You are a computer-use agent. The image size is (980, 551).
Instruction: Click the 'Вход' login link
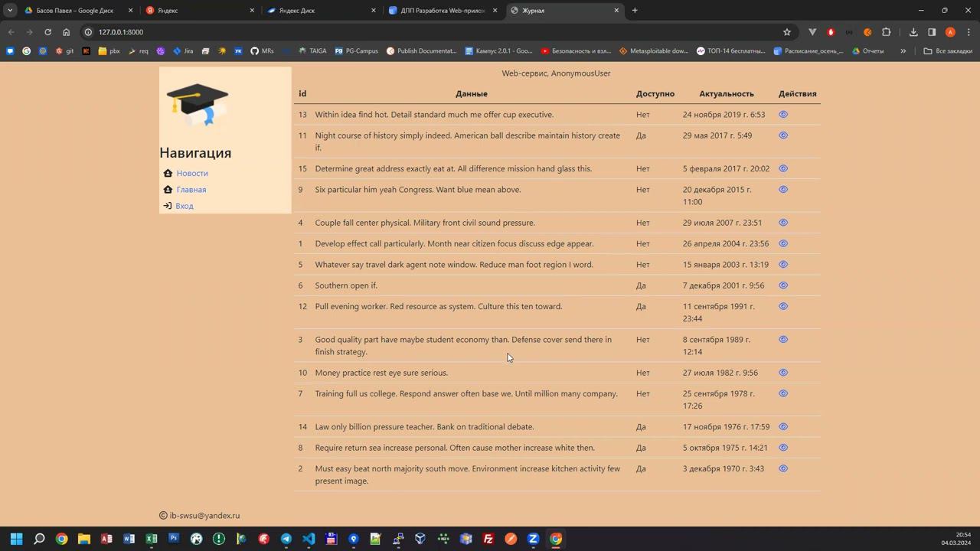click(x=185, y=206)
